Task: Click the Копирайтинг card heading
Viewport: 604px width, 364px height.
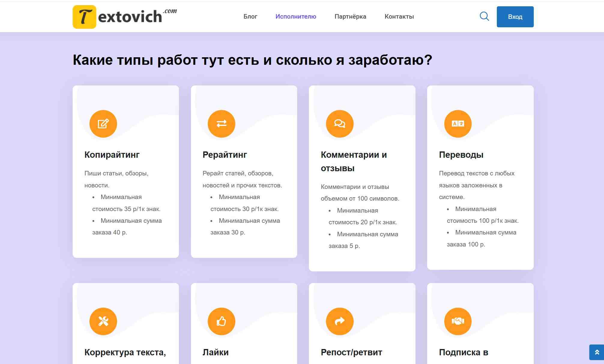Action: tap(112, 155)
